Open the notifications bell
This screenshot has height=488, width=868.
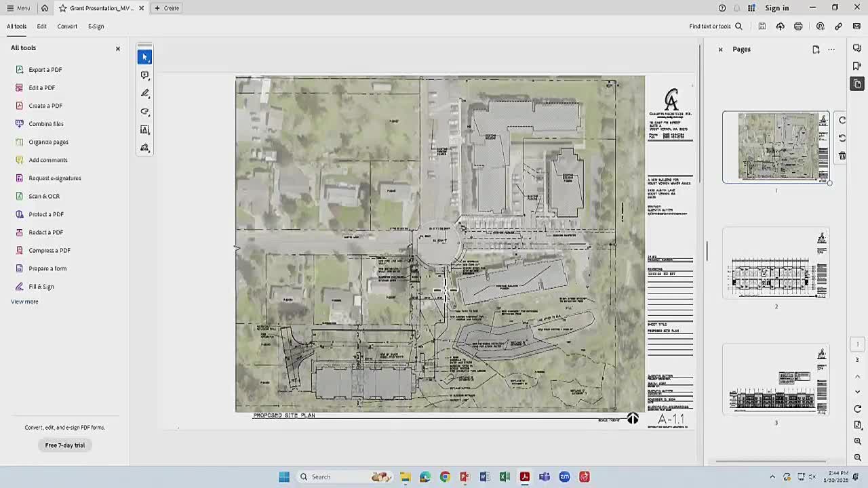pos(736,8)
